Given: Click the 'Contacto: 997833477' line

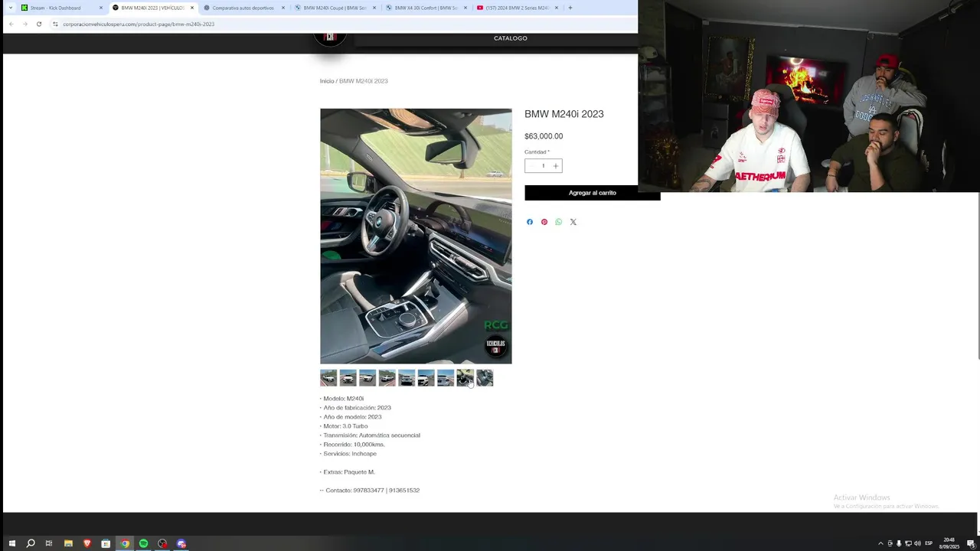Looking at the screenshot, I should 370,491.
